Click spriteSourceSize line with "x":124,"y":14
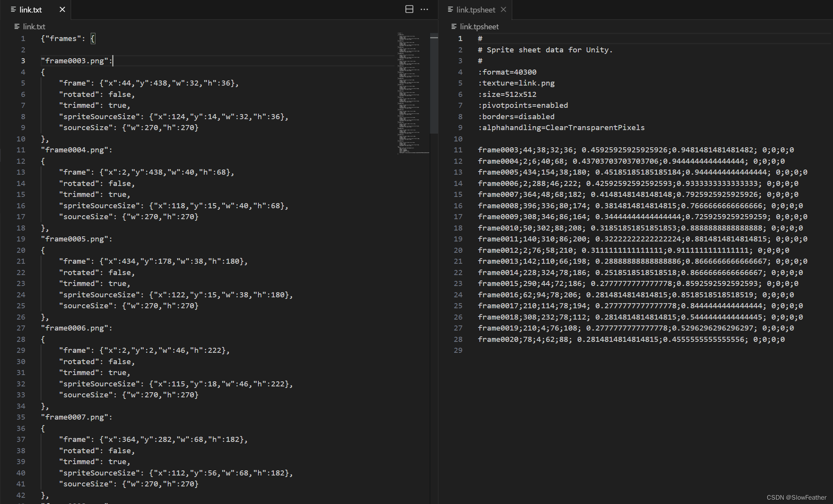Viewport: 833px width, 504px height. pos(174,116)
